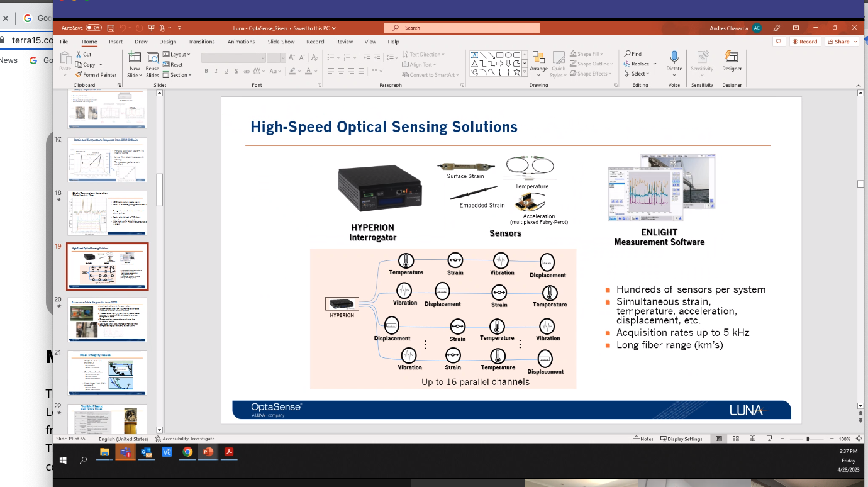868x487 pixels.
Task: Click the Undo arrow in title bar
Action: [x=124, y=28]
